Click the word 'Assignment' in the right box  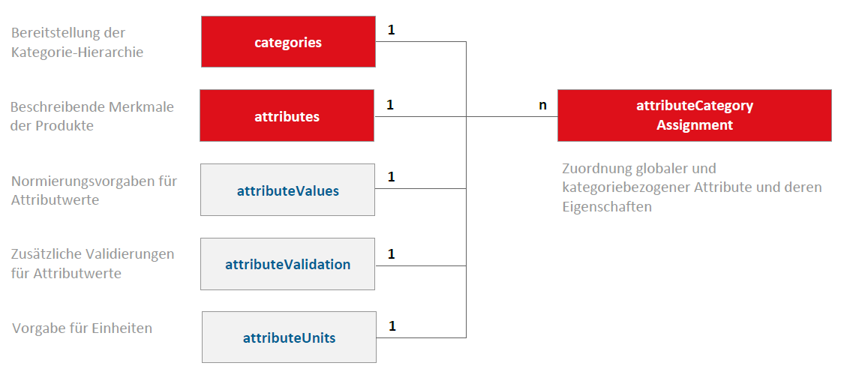click(x=695, y=125)
